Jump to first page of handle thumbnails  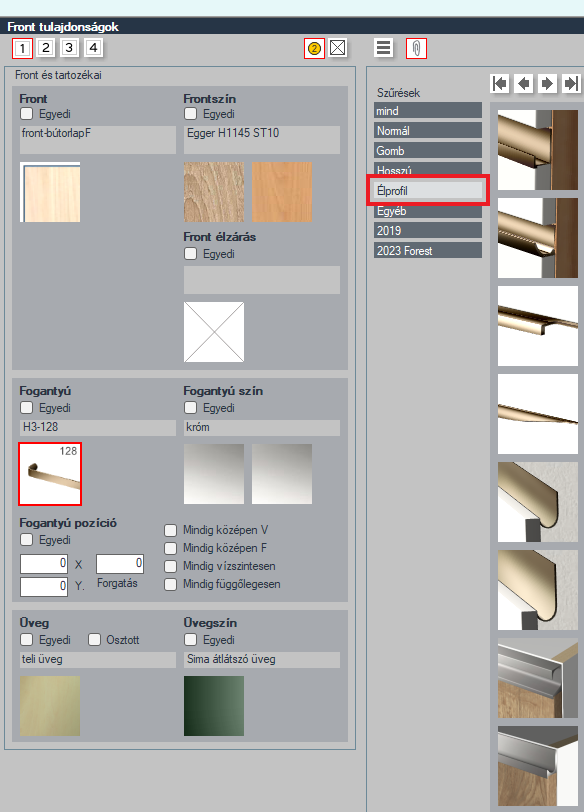[500, 83]
